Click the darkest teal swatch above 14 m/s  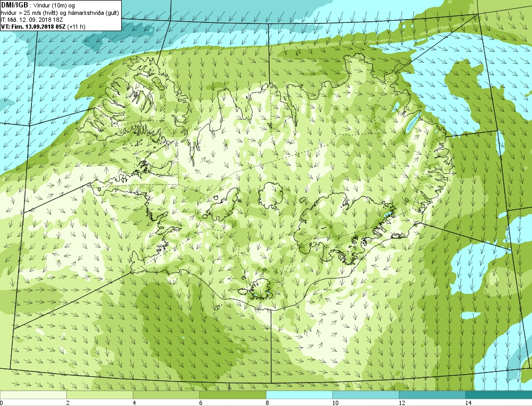(499, 395)
